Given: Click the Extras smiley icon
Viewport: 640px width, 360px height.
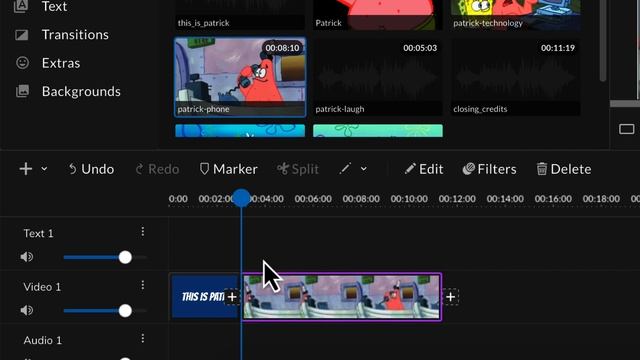Looking at the screenshot, I should coord(22,63).
